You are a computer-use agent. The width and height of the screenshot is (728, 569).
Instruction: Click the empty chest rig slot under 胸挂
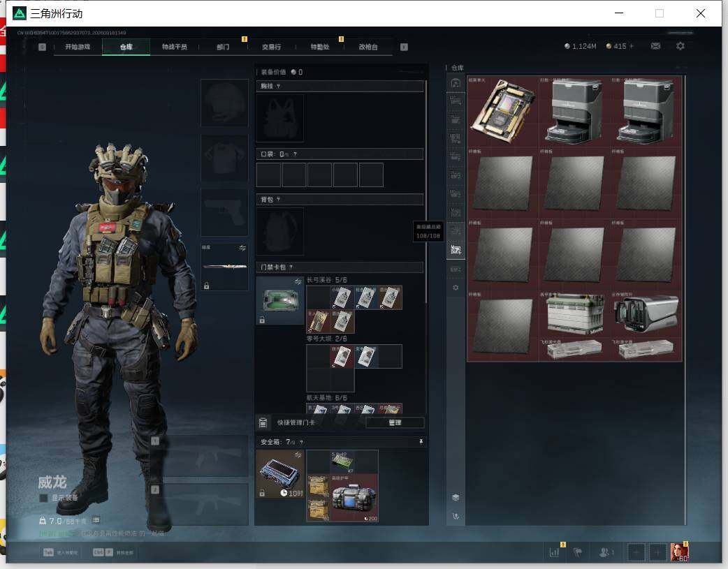click(x=280, y=119)
